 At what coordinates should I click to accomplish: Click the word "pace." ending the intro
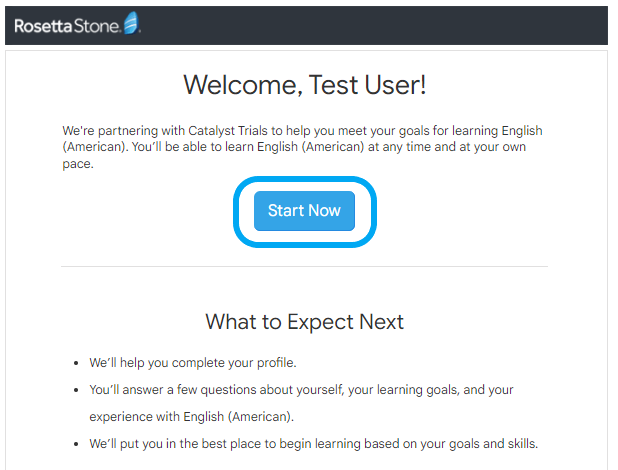click(76, 163)
